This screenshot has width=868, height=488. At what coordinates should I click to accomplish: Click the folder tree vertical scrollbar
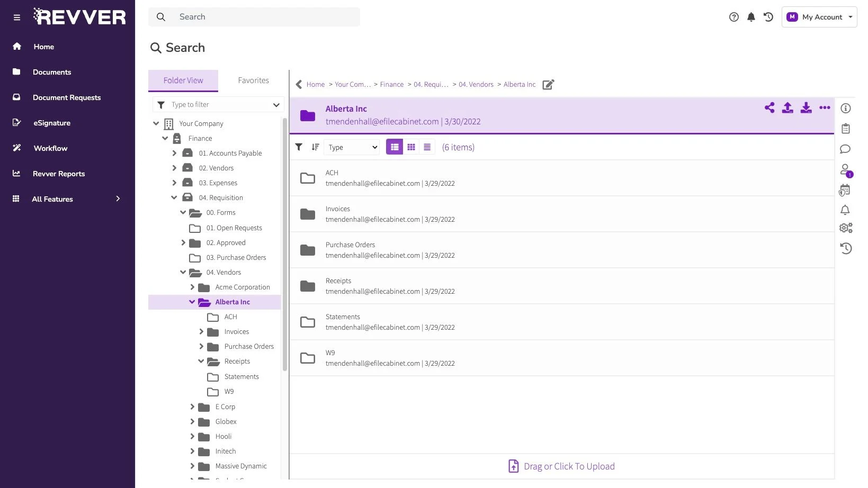pyautogui.click(x=285, y=243)
